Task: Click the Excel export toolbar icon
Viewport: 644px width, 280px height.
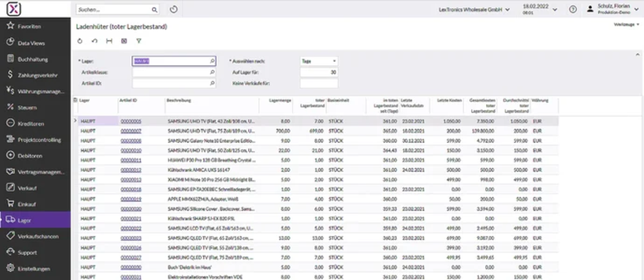Action: tap(124, 41)
